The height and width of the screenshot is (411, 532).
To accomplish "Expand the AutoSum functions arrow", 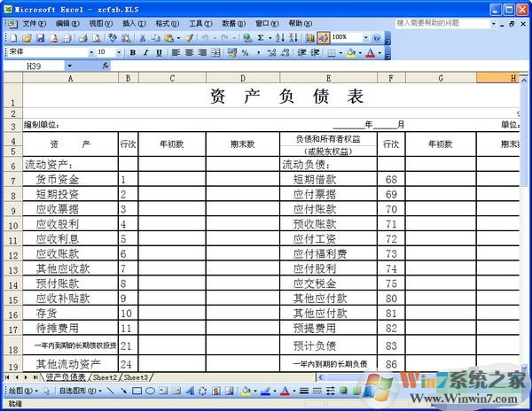I will click(x=270, y=38).
